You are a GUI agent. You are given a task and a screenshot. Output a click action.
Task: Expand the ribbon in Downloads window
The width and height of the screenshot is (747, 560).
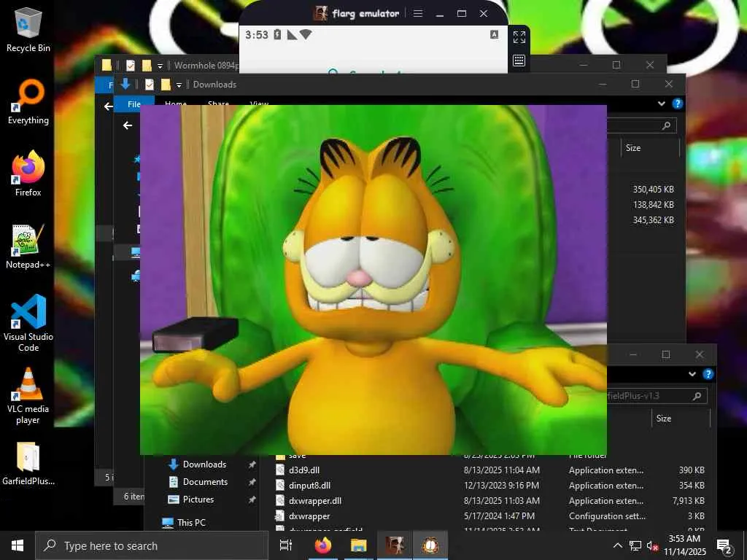661,104
